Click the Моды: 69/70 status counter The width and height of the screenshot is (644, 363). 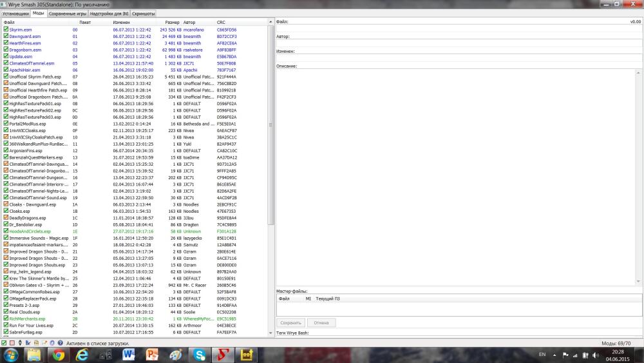[x=616, y=343]
